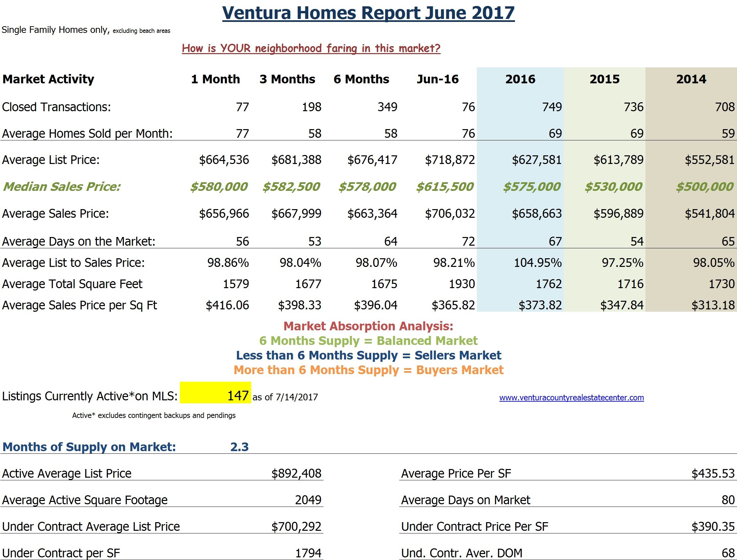Image resolution: width=737 pixels, height=560 pixels.
Task: Select median sales price $582,500
Action: [291, 187]
